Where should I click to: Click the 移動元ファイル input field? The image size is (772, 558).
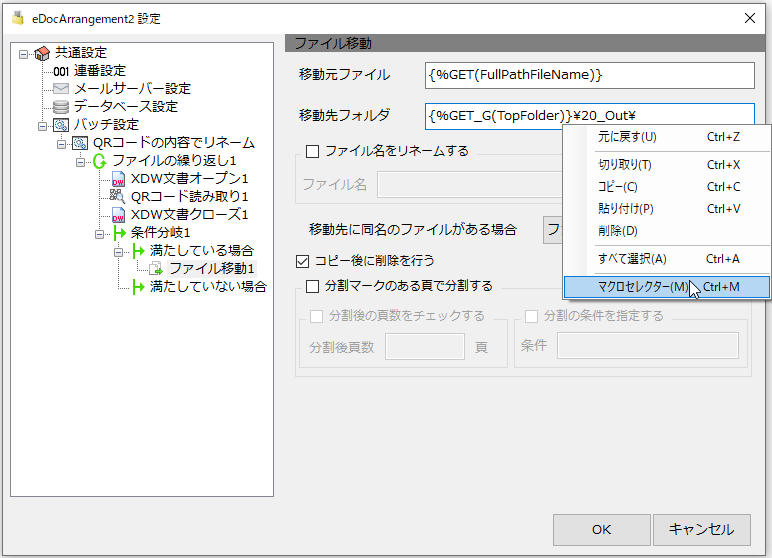589,75
